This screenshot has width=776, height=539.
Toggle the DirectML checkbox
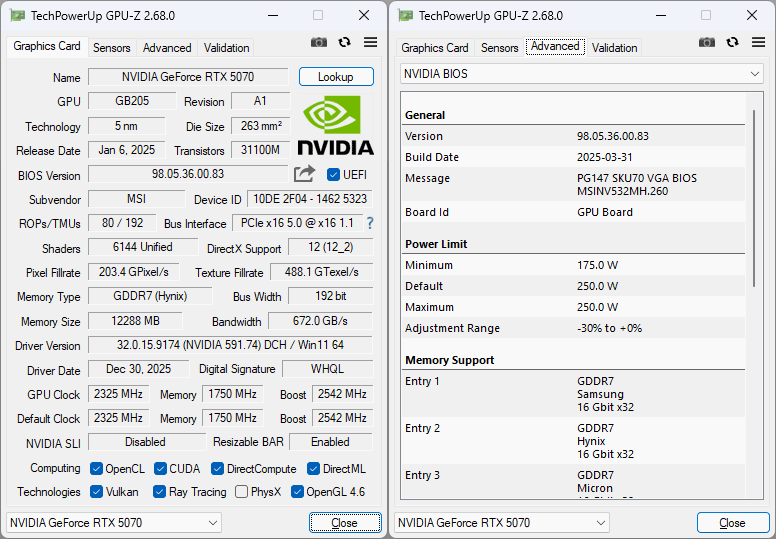click(x=313, y=469)
